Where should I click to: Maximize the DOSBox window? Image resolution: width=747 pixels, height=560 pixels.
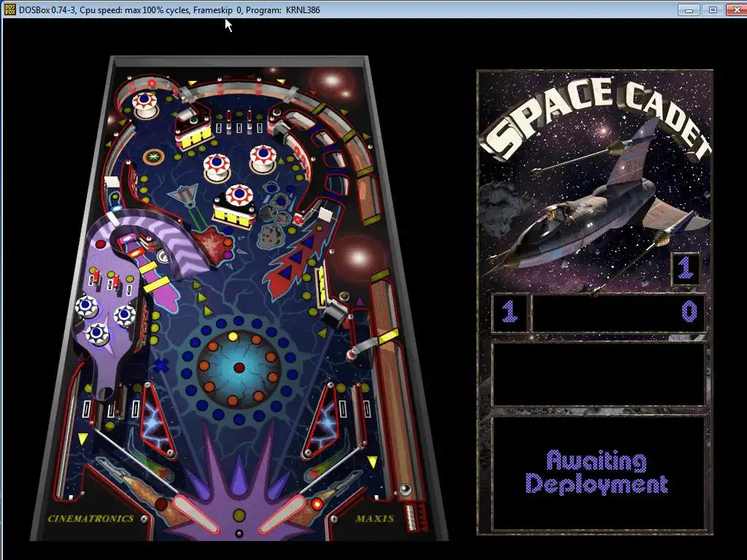click(x=713, y=9)
